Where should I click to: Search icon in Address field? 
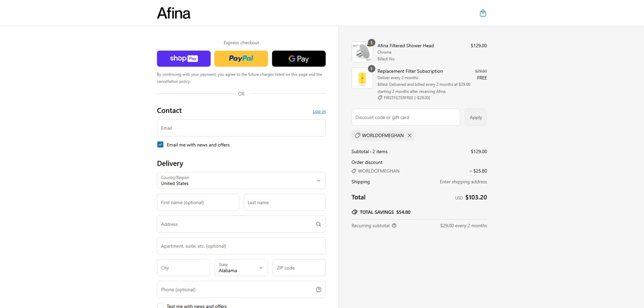point(319,224)
